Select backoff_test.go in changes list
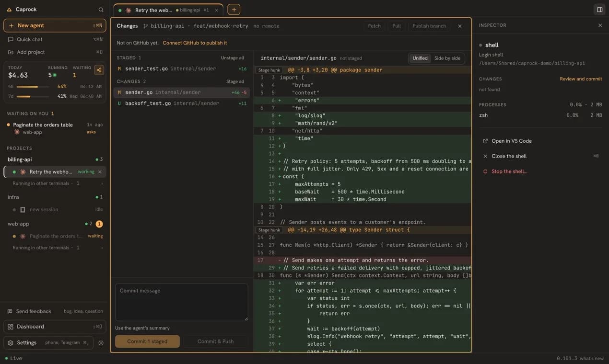 click(x=182, y=103)
